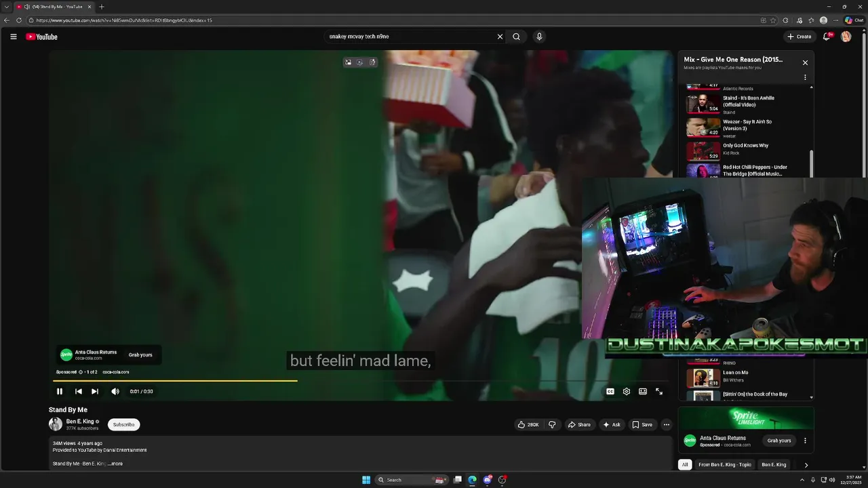Go back in the browser

7,20
